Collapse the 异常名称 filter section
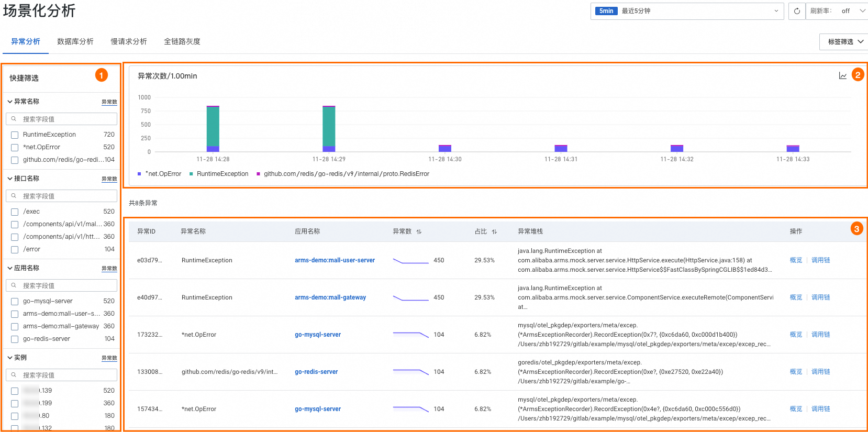The height and width of the screenshot is (432, 868). (10, 102)
